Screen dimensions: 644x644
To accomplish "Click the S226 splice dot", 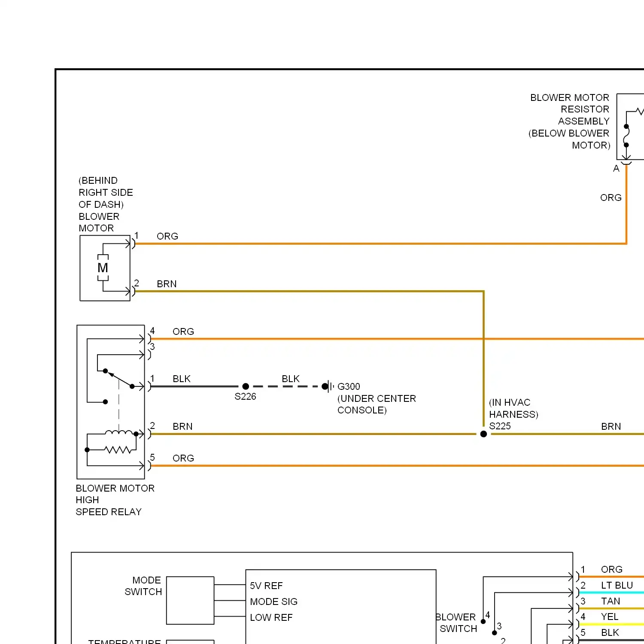I will pyautogui.click(x=246, y=386).
